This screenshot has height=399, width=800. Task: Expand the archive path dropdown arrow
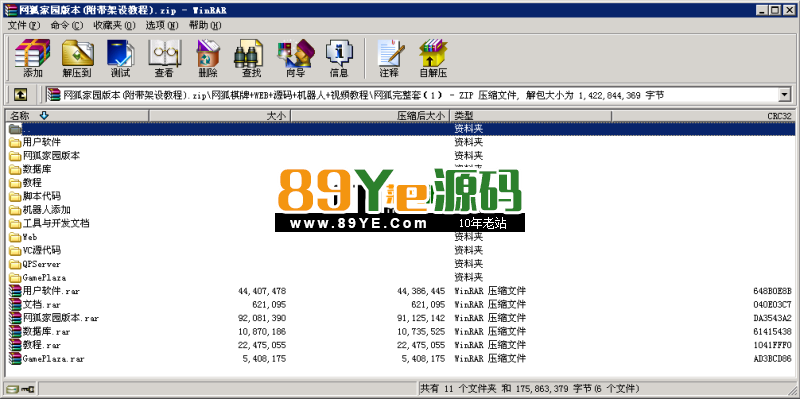pyautogui.click(x=784, y=94)
